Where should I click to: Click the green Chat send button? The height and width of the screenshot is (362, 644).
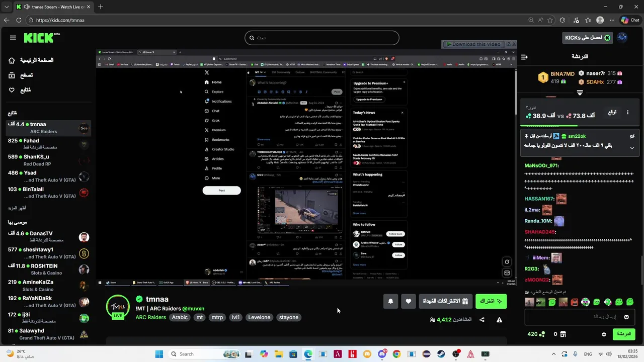click(x=623, y=334)
